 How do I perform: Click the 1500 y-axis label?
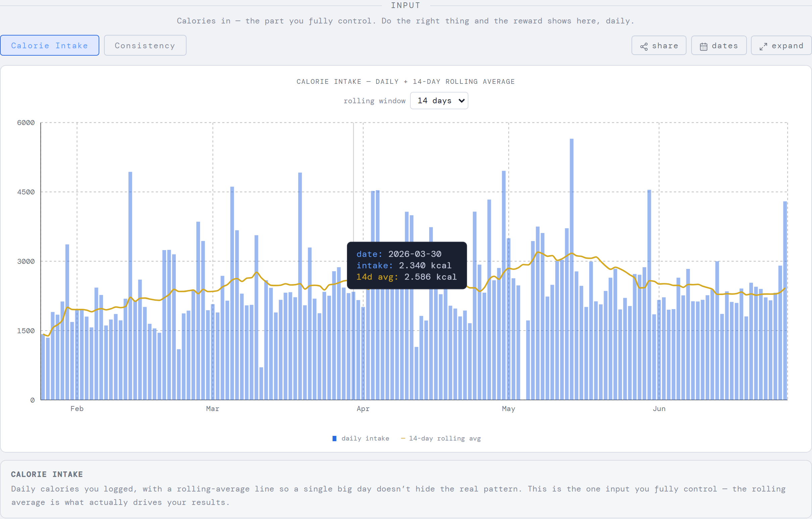(x=26, y=331)
